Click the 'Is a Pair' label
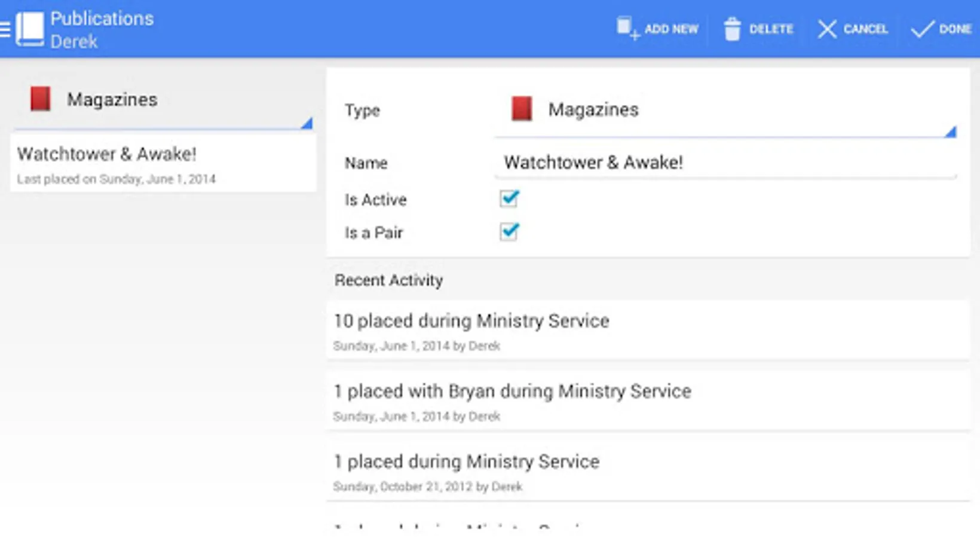980x538 pixels. tap(373, 233)
